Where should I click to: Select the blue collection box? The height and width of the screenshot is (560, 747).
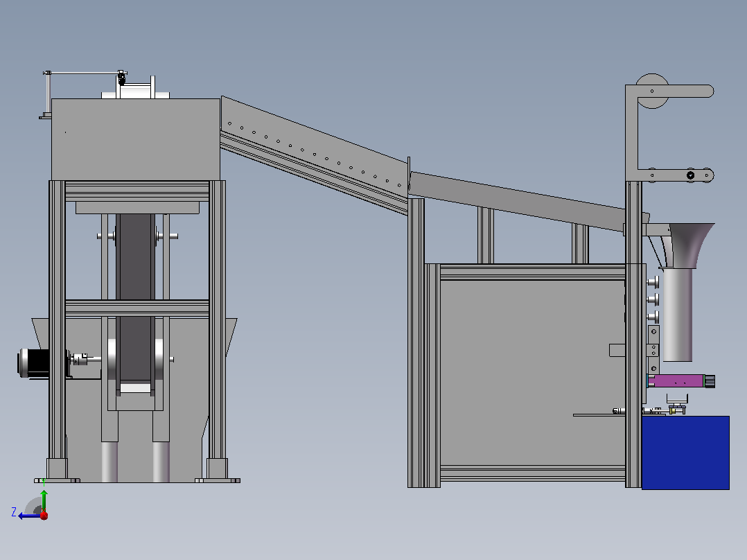point(685,453)
